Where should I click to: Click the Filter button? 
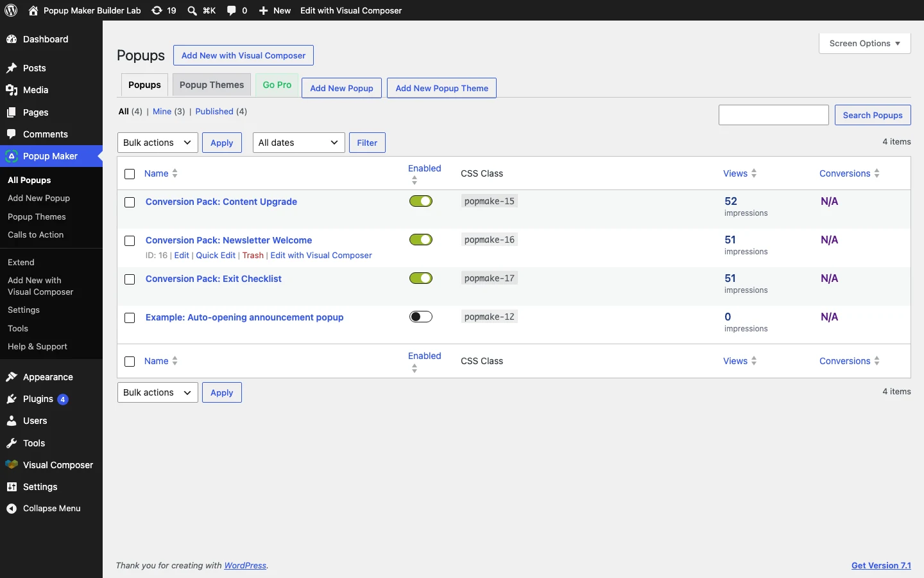point(367,143)
